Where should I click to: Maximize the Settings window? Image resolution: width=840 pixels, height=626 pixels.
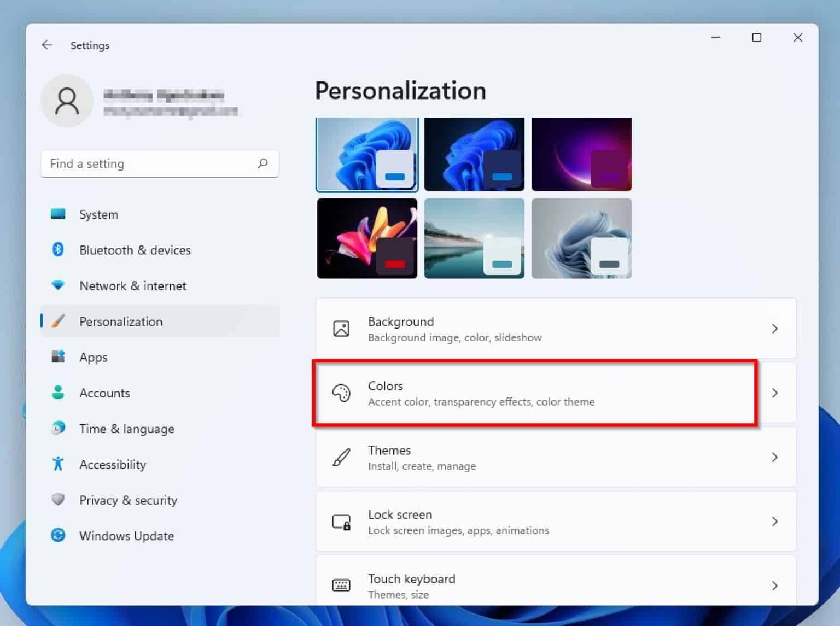(x=757, y=38)
